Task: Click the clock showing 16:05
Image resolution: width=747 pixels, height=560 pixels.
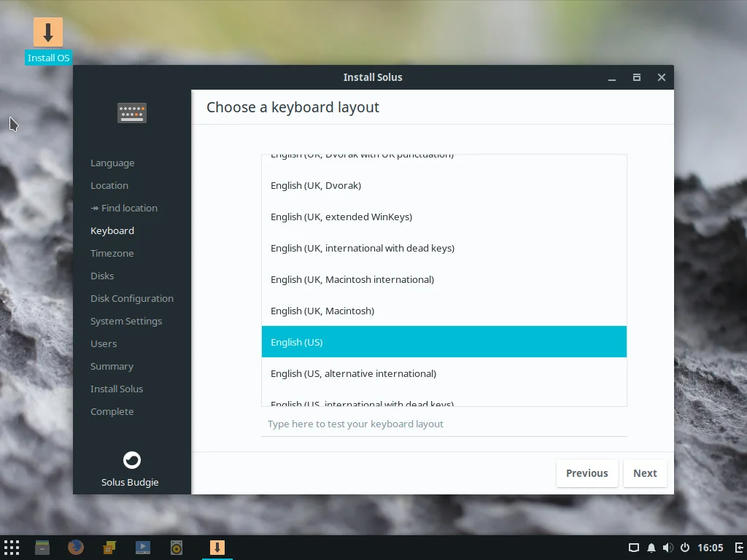Action: 711,548
